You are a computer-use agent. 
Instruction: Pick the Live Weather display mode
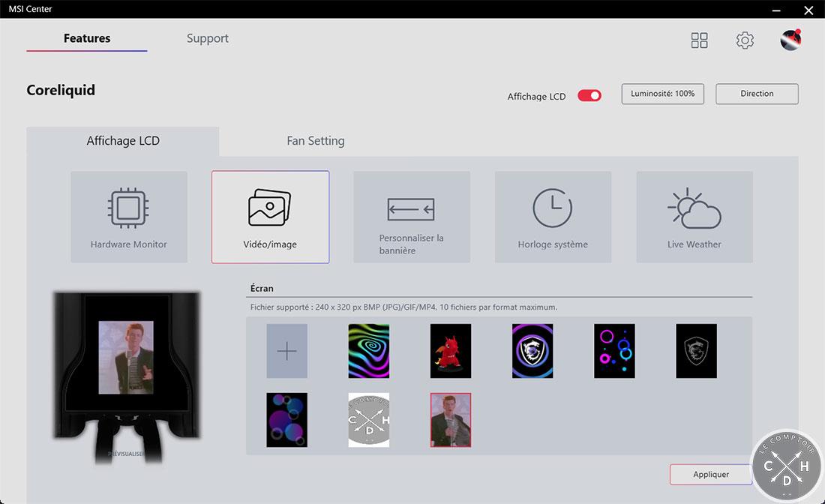point(694,217)
